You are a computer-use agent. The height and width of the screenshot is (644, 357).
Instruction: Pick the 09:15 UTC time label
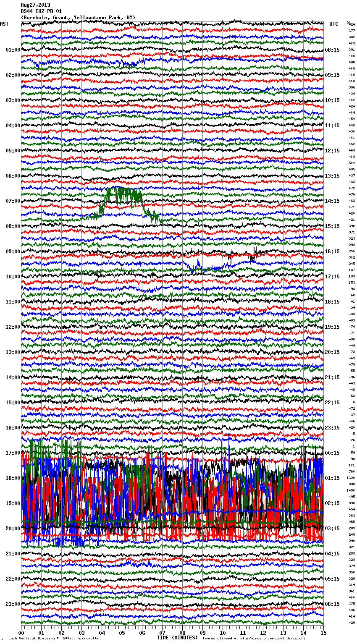[x=332, y=75]
